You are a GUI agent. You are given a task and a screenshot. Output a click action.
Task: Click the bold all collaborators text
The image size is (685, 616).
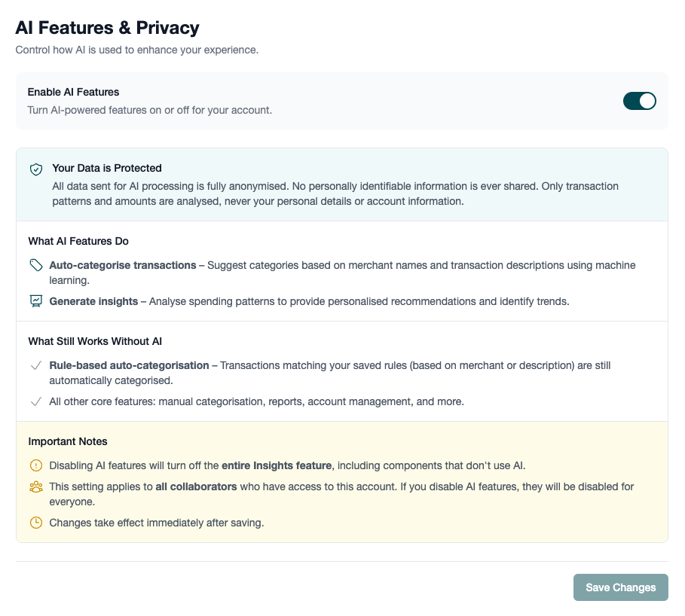(196, 486)
